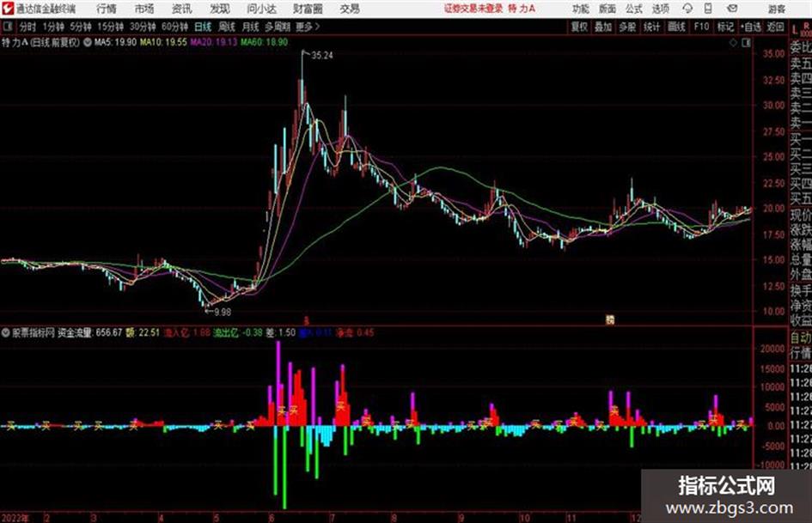Open the F10 company info

[x=702, y=27]
